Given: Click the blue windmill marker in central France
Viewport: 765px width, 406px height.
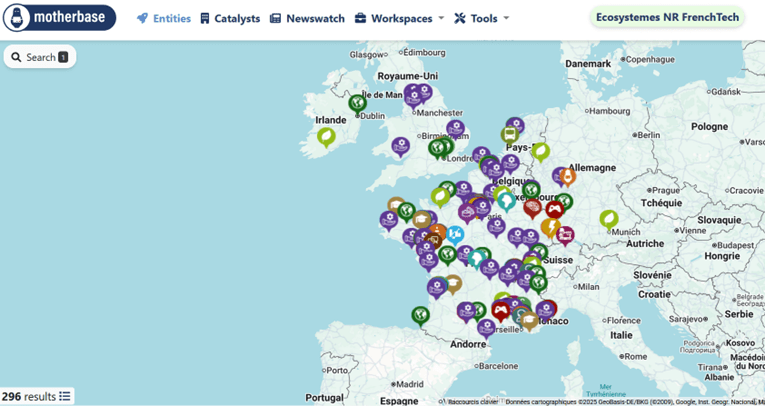Looking at the screenshot, I should click(x=455, y=234).
